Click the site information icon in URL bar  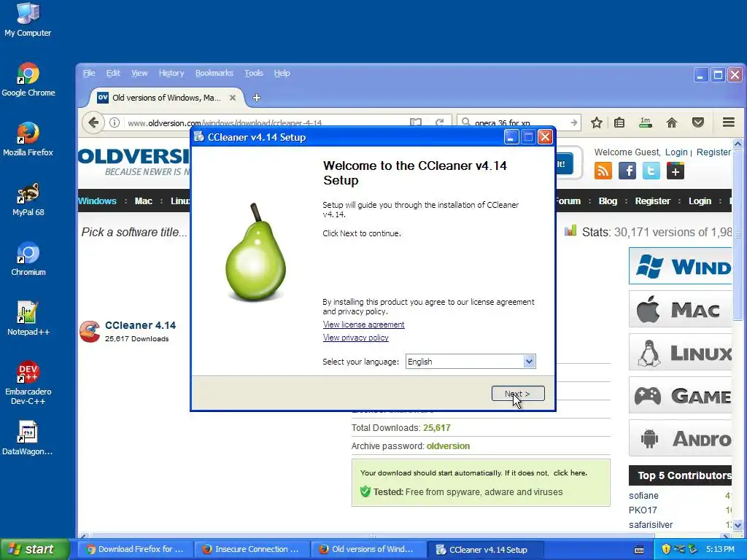click(115, 122)
